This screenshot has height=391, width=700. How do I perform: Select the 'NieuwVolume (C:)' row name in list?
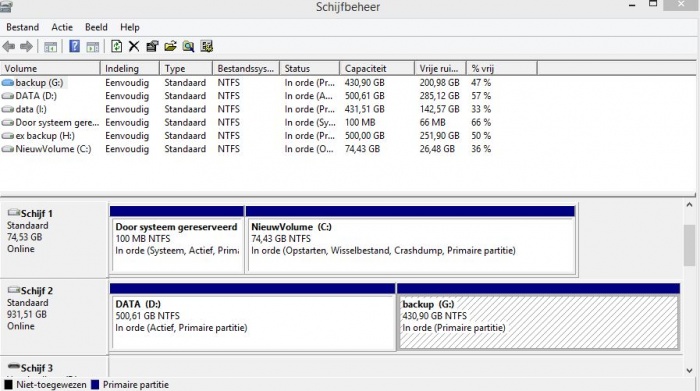click(x=53, y=149)
